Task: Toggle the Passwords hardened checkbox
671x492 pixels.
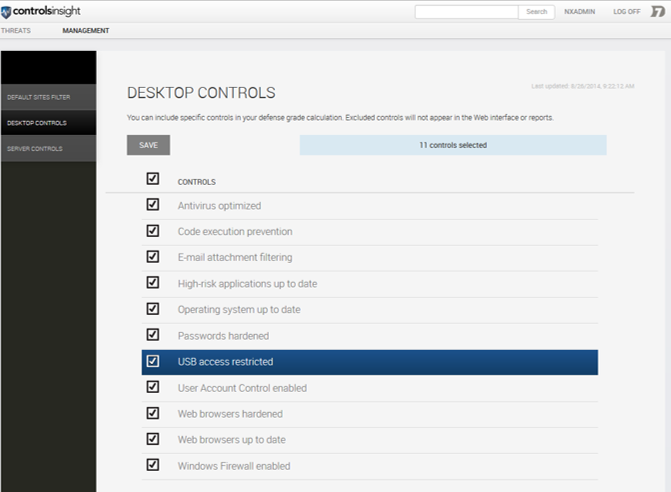Action: click(x=153, y=335)
